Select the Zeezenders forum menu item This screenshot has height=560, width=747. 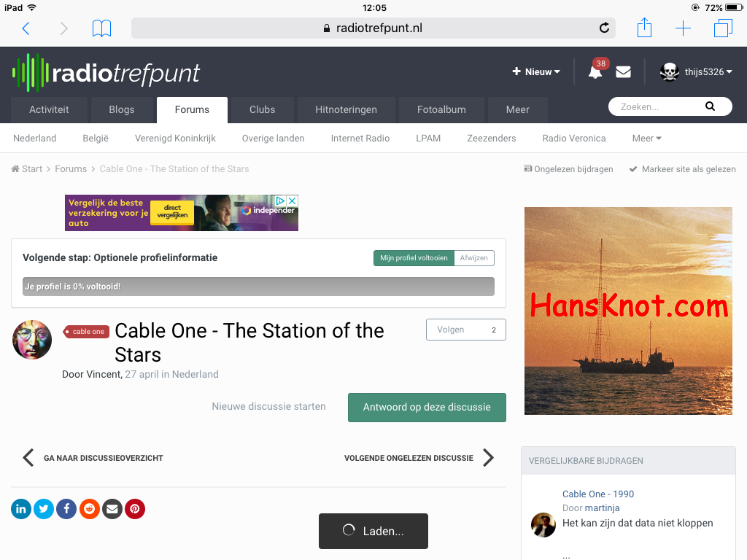coord(491,138)
